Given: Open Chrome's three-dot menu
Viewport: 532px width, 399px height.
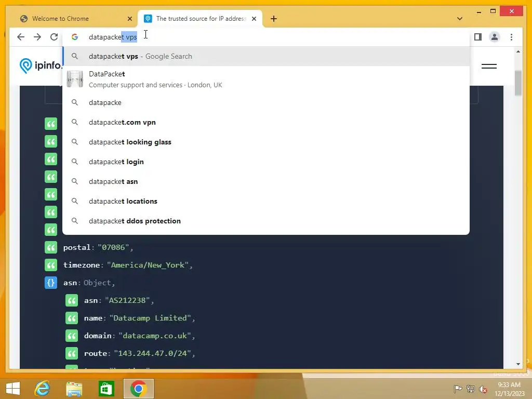Looking at the screenshot, I should click(x=511, y=37).
